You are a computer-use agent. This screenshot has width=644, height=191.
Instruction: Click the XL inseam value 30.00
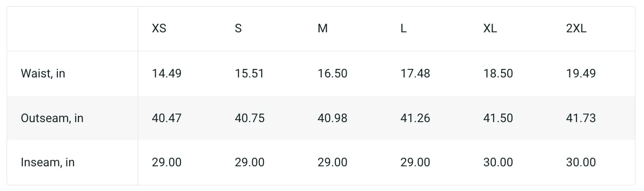point(498,162)
